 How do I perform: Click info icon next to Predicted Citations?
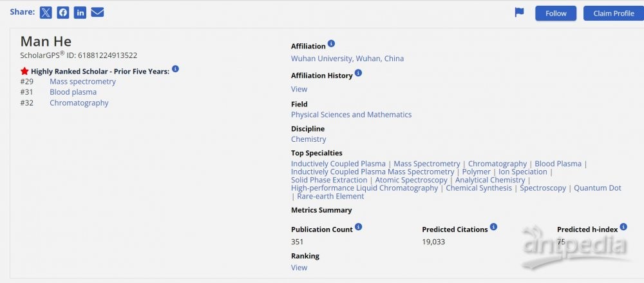point(494,227)
